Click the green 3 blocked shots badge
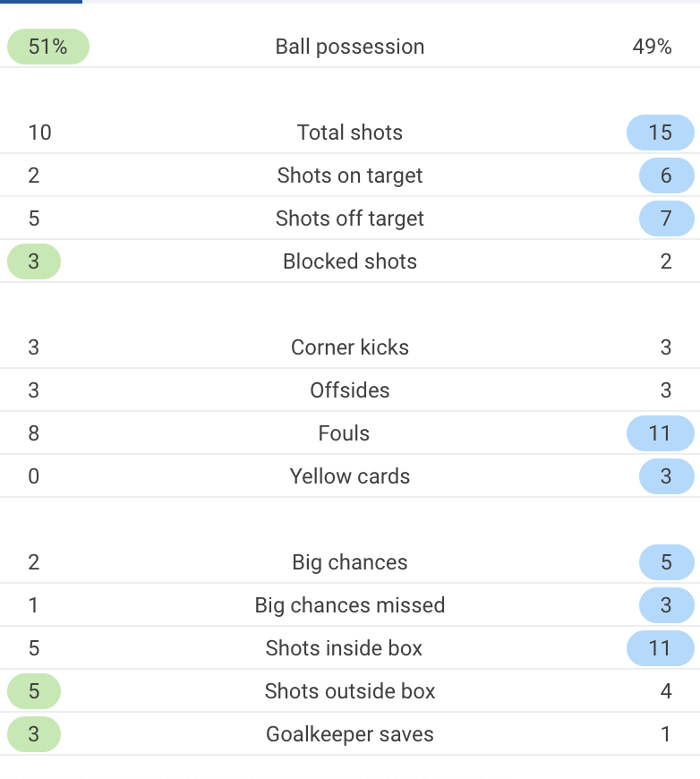 tap(34, 261)
